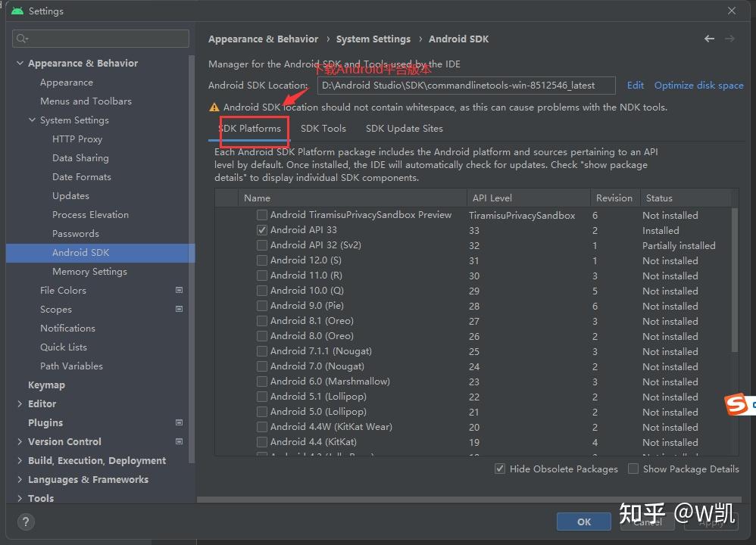Collapse the System Settings section
756x545 pixels.
pos(32,120)
